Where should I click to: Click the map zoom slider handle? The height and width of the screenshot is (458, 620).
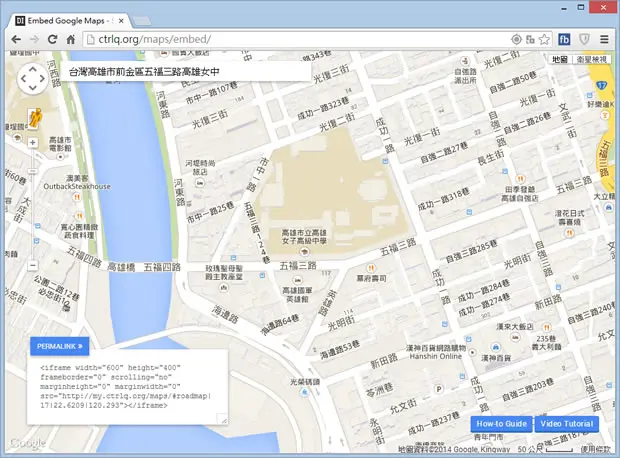32,171
